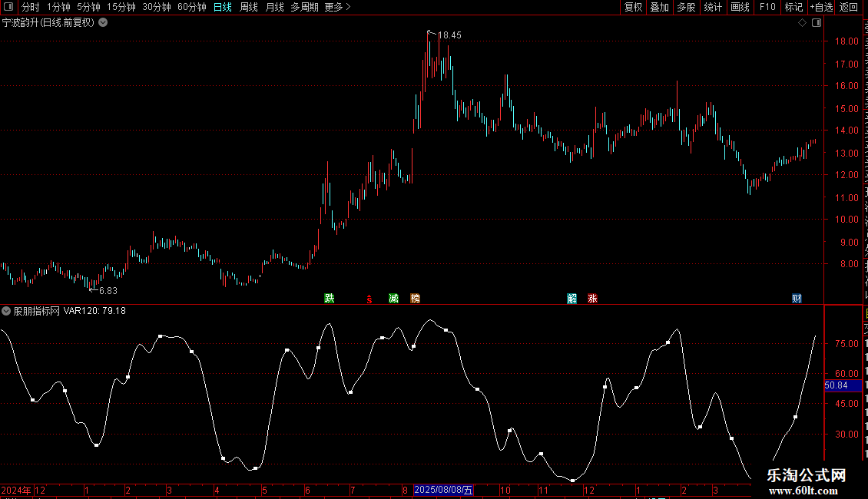Screen dimensions: 868x499
Task: Click the 18.00 price axis label
Action: [x=846, y=41]
